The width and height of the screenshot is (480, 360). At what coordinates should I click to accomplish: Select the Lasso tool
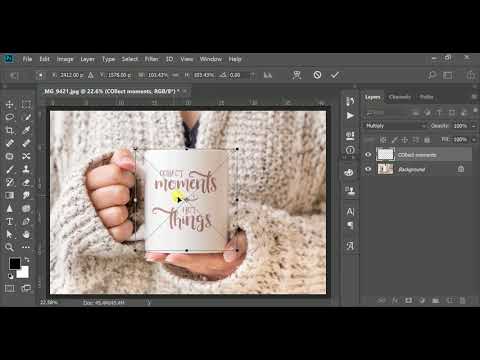tap(10, 117)
